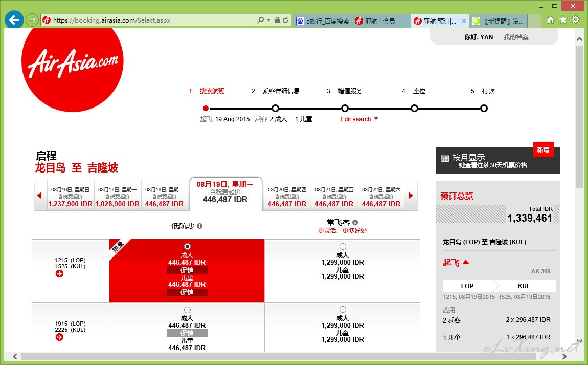Image resolution: width=588 pixels, height=365 pixels.
Task: Click the vertical scrollbar thumb
Action: click(579, 116)
